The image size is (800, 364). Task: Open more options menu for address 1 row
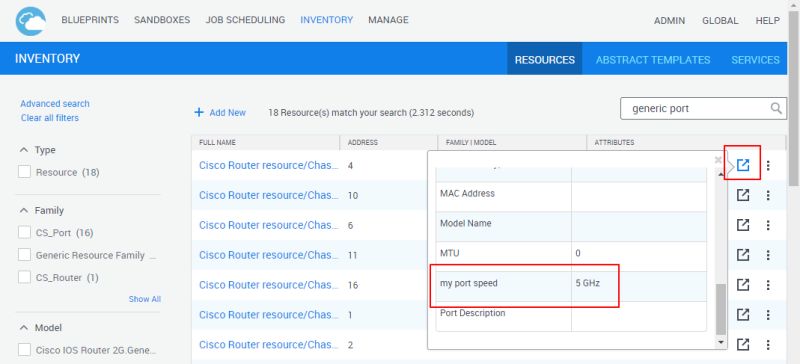click(768, 314)
